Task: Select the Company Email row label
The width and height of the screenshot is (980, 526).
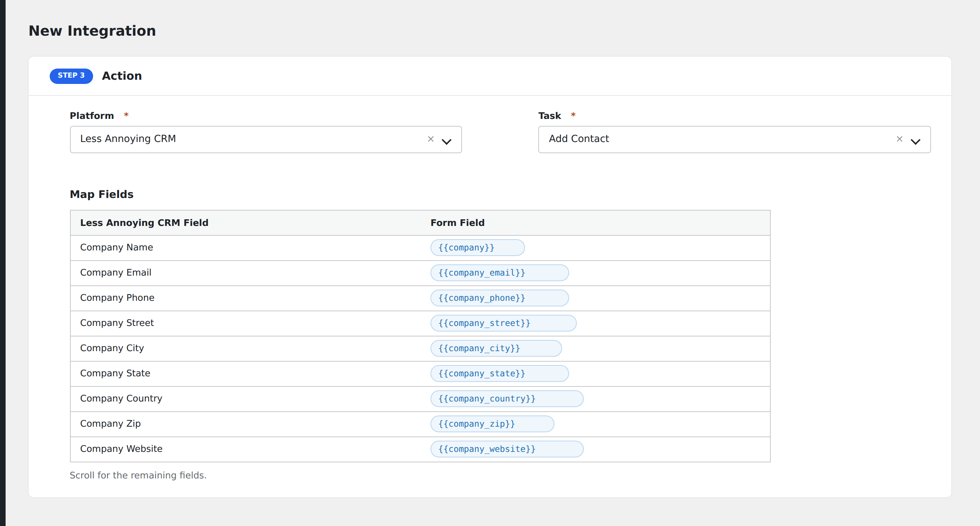Action: click(x=115, y=272)
